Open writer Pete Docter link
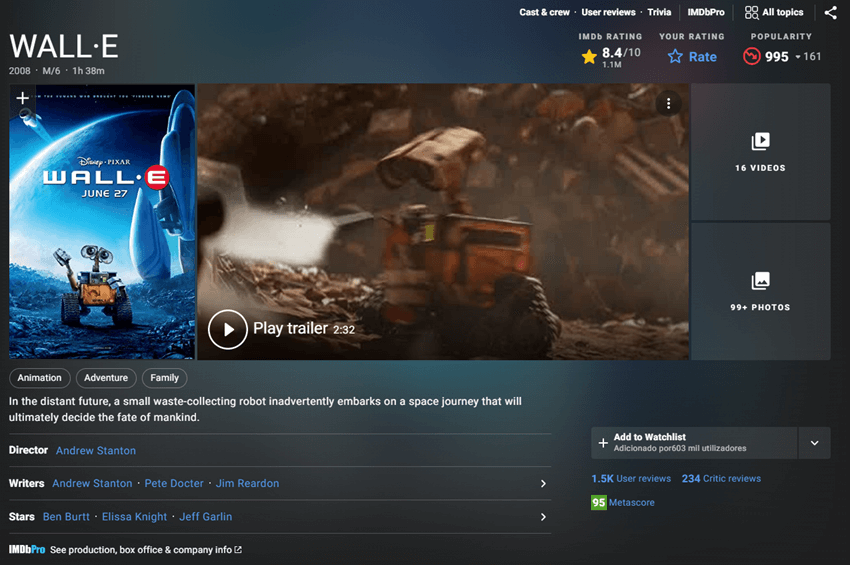 174,483
